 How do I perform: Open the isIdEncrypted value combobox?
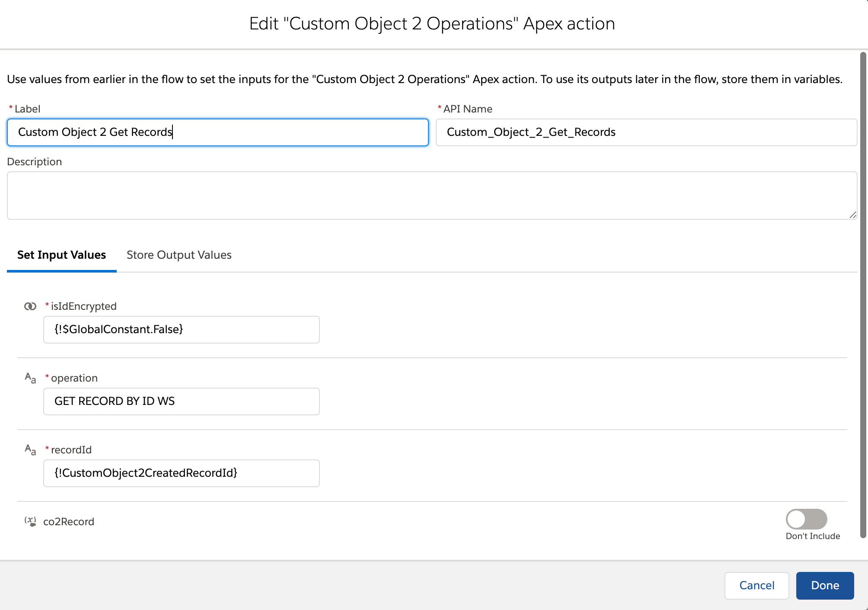point(181,330)
